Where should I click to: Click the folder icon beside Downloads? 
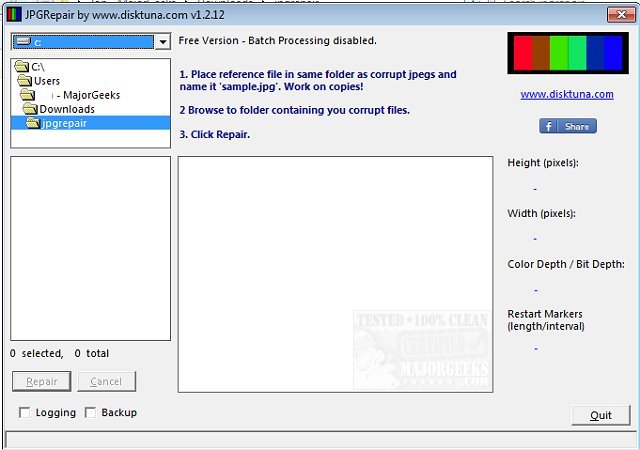tap(30, 109)
